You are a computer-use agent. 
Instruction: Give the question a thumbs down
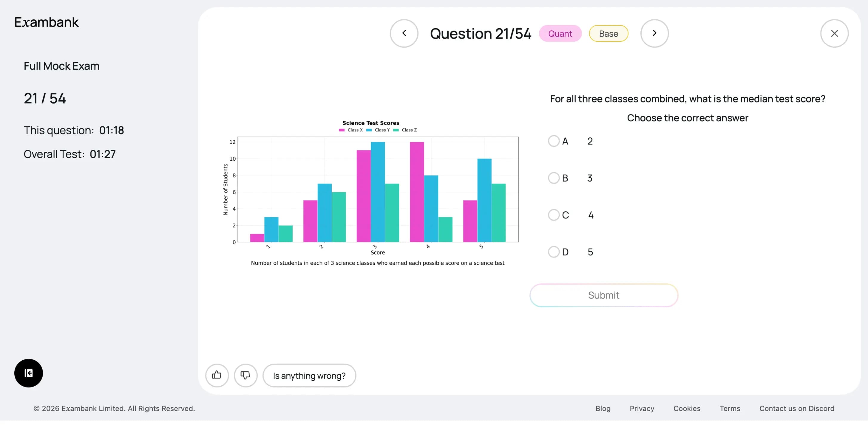[x=245, y=375]
